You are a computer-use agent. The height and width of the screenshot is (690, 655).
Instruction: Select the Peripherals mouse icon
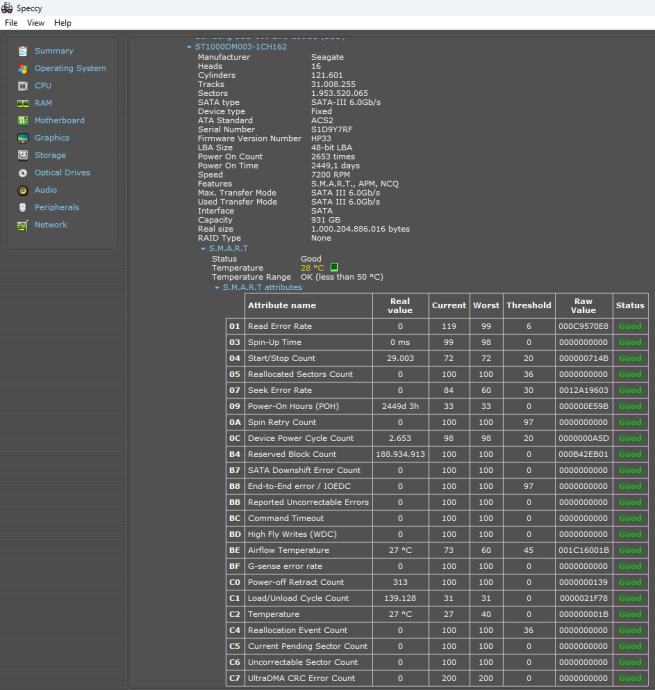coord(23,207)
